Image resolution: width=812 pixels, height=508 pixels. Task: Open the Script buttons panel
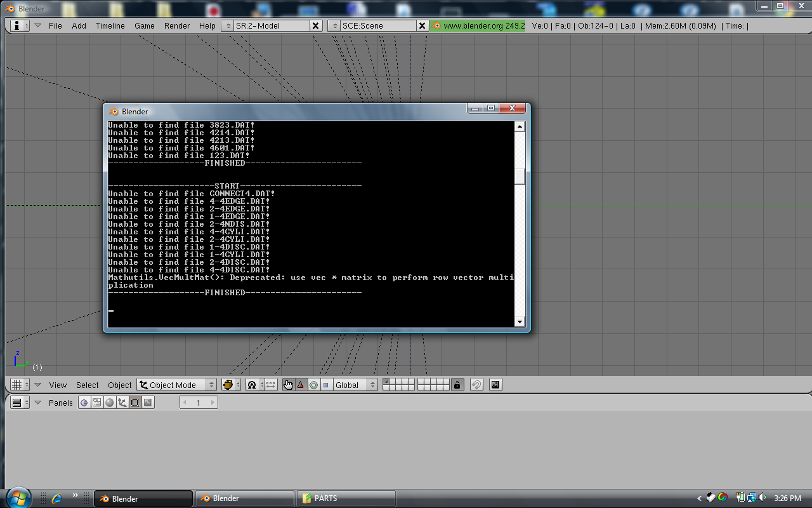point(96,402)
